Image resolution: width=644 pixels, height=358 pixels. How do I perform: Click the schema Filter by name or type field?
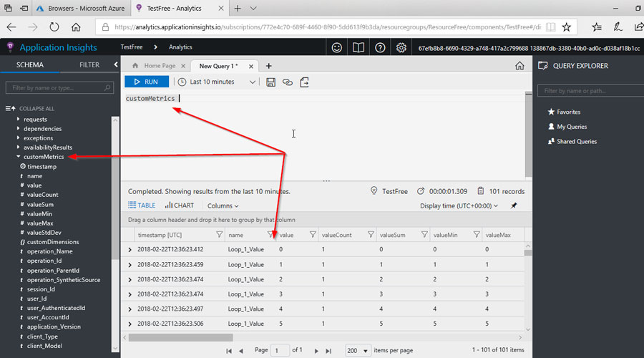coord(59,87)
